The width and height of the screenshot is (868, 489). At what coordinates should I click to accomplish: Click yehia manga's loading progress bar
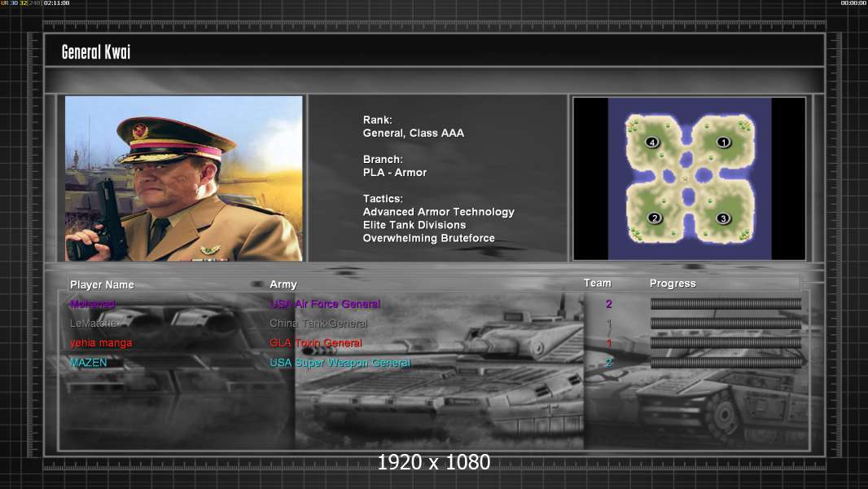coord(726,343)
